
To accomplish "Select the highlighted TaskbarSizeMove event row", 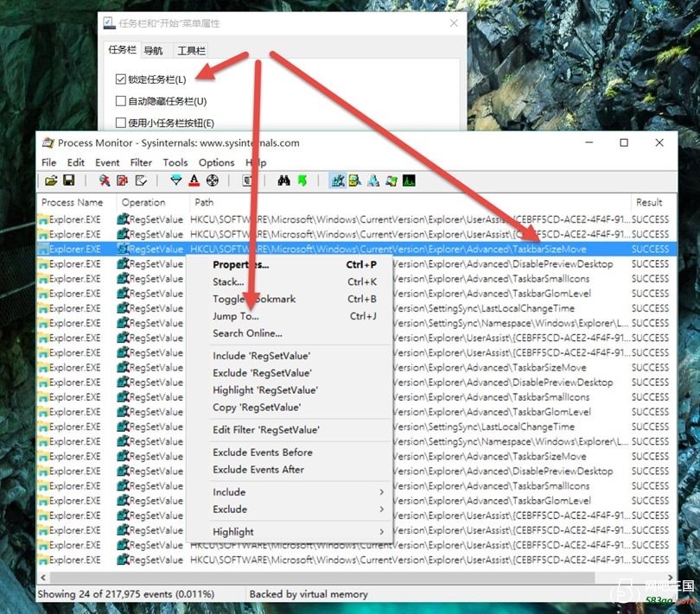I will [x=357, y=249].
